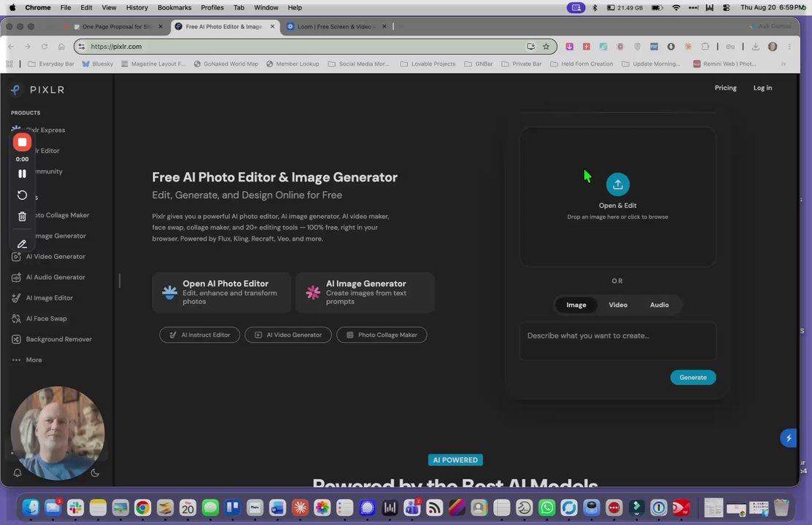The height and width of the screenshot is (525, 812).
Task: Open AI Video Generator in sidebar
Action: [x=48, y=256]
